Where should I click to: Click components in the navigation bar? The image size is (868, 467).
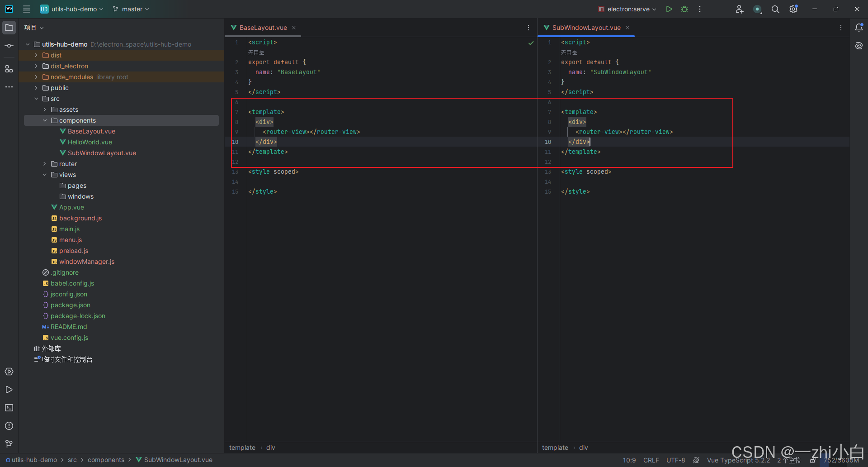click(106, 460)
